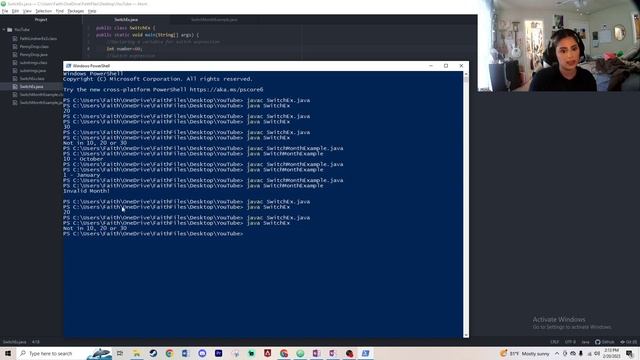Open Substrings.java in the project tree

[x=33, y=71]
